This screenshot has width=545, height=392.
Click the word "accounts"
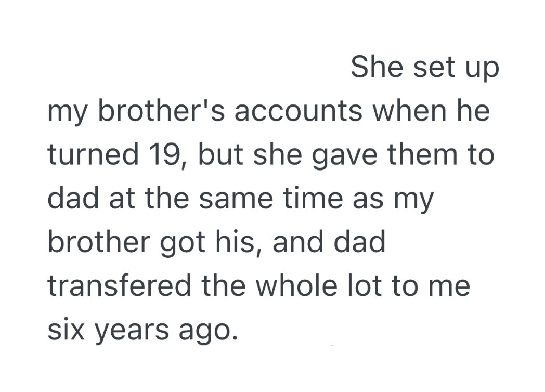tap(298, 112)
